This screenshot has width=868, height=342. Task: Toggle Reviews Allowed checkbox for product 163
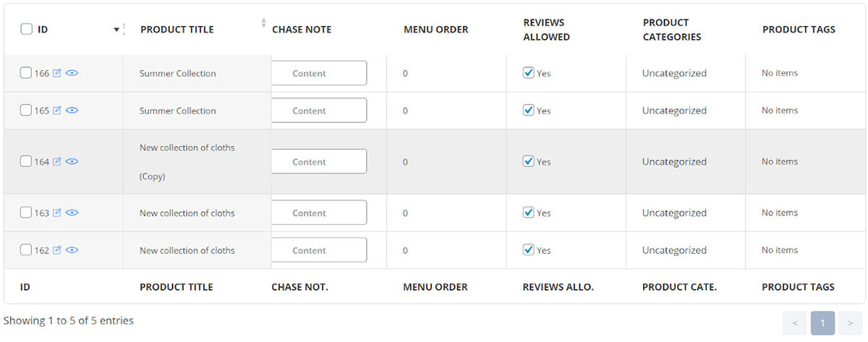529,213
